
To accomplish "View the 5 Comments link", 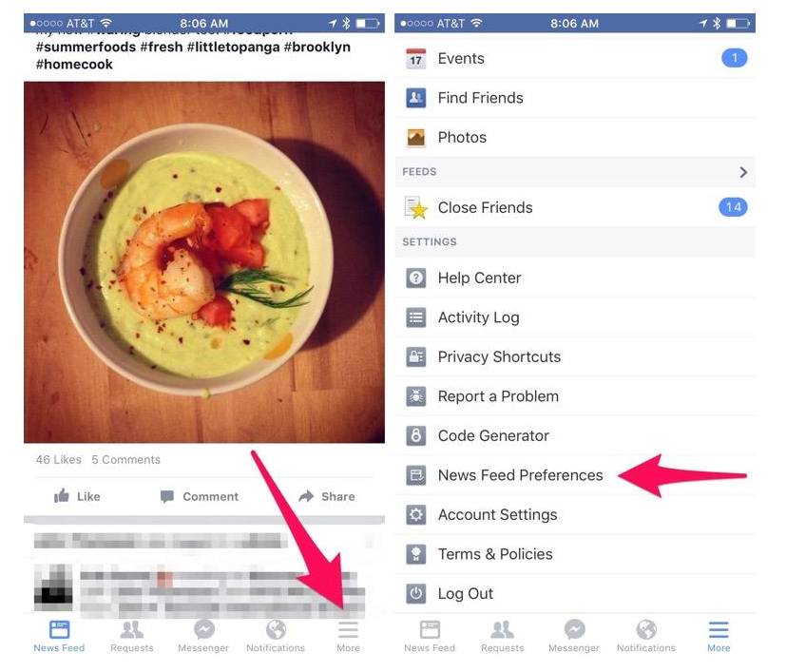I will (x=125, y=459).
